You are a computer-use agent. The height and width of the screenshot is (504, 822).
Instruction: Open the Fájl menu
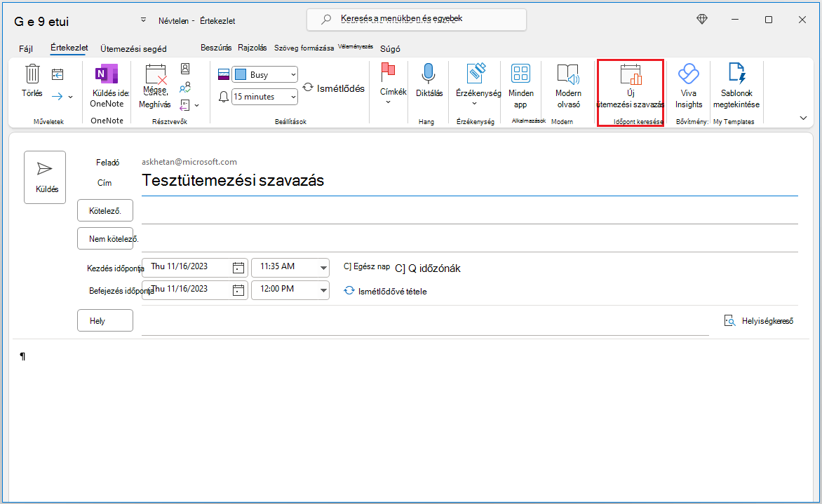point(26,49)
